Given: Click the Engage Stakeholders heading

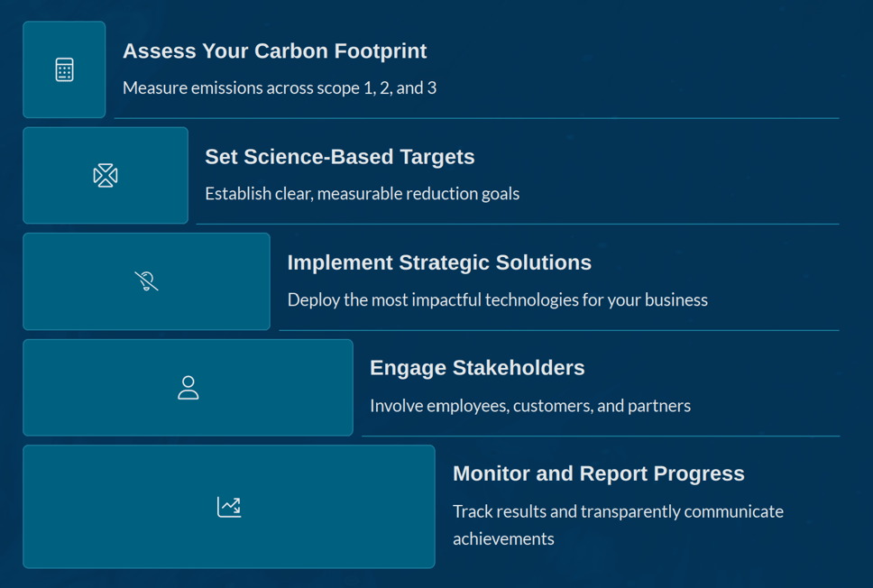Looking at the screenshot, I should pyautogui.click(x=477, y=367).
